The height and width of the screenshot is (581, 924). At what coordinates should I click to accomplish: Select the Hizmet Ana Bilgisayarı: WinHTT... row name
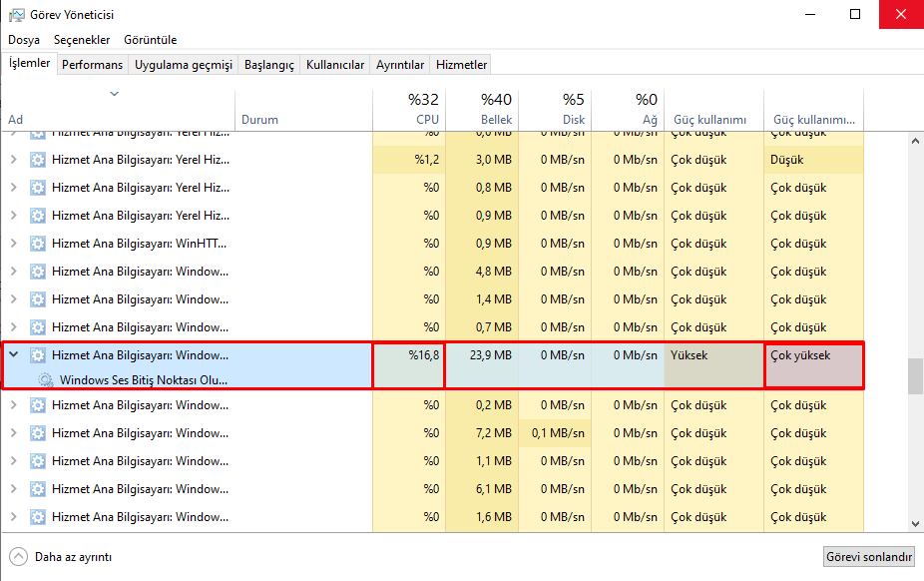pos(139,244)
